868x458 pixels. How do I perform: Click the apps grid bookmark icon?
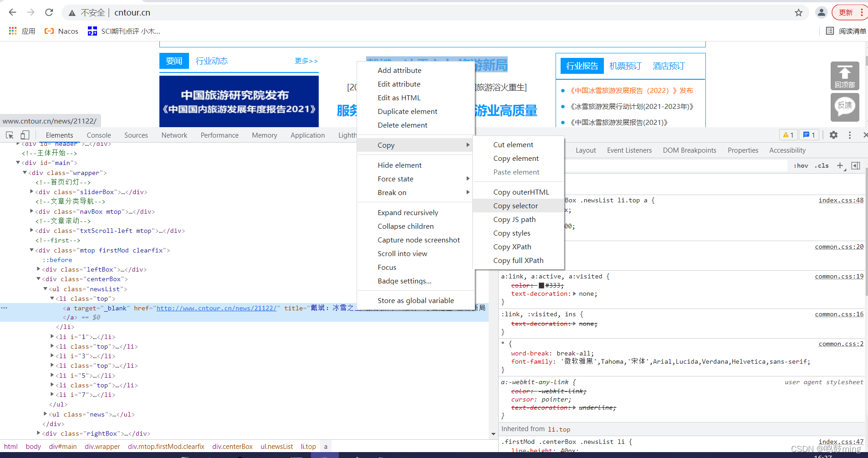tap(13, 31)
